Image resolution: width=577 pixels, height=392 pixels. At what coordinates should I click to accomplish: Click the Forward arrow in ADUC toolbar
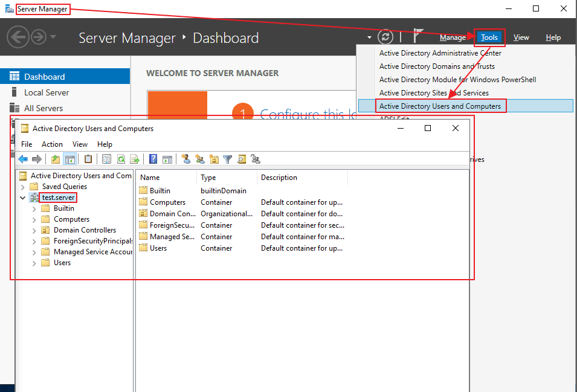coord(37,159)
